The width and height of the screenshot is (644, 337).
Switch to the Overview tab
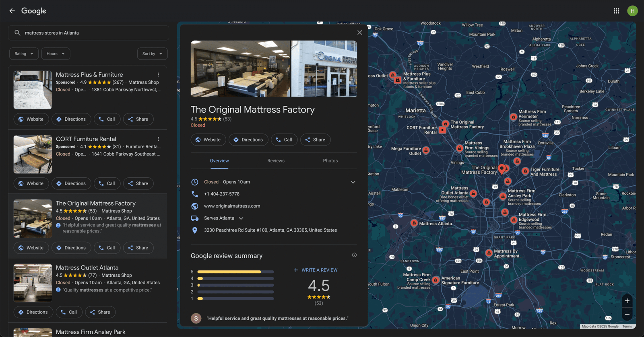[x=219, y=161]
